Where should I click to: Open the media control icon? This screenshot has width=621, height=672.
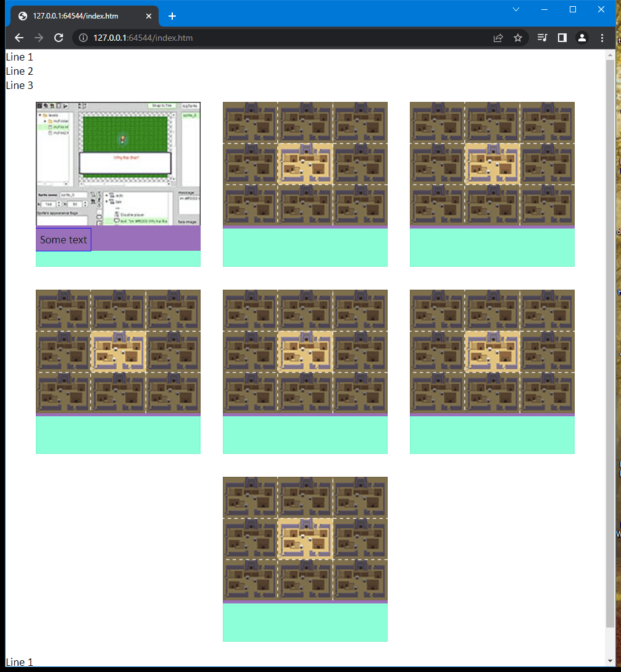pyautogui.click(x=542, y=38)
